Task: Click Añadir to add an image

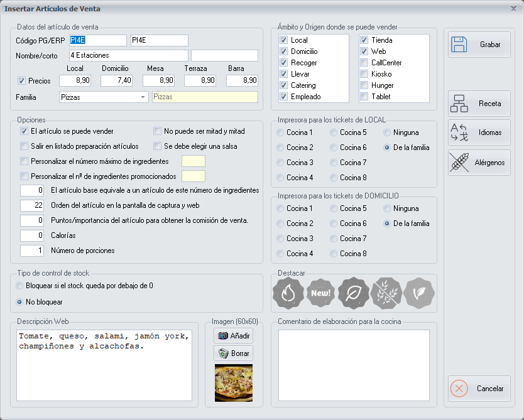Action: click(x=233, y=336)
